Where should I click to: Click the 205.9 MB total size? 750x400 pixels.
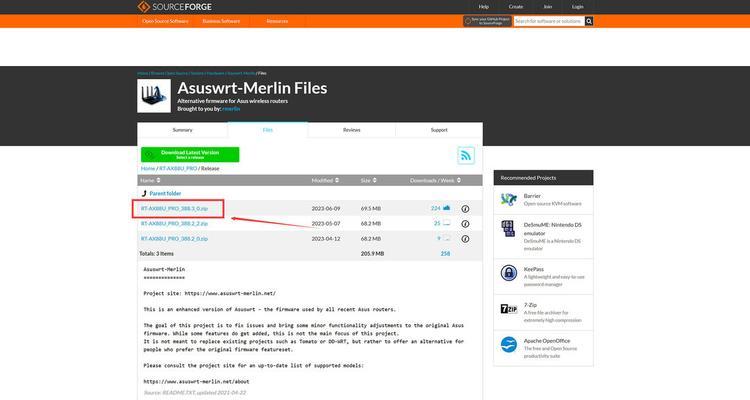[x=372, y=254]
